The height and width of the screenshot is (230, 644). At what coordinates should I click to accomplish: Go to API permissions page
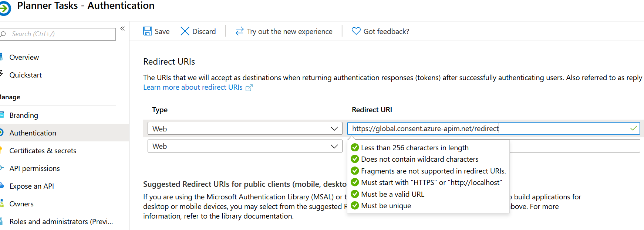tap(34, 168)
